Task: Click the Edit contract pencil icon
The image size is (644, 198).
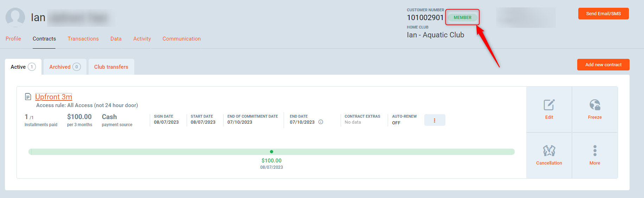Action: (549, 105)
